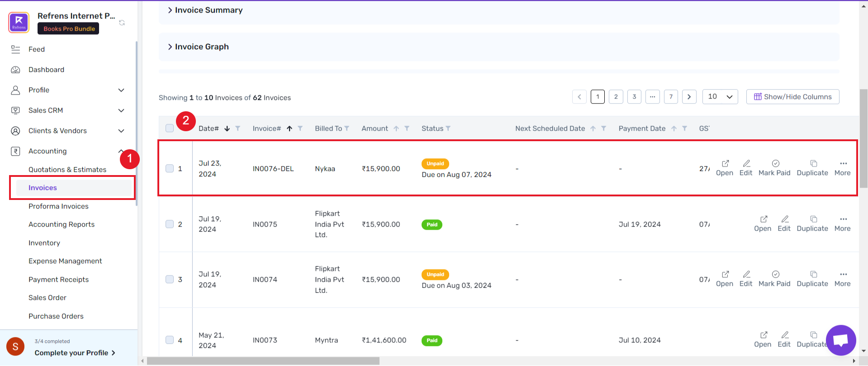Filter by Billed To column
Screen dimensions: 868x366
pyautogui.click(x=347, y=128)
